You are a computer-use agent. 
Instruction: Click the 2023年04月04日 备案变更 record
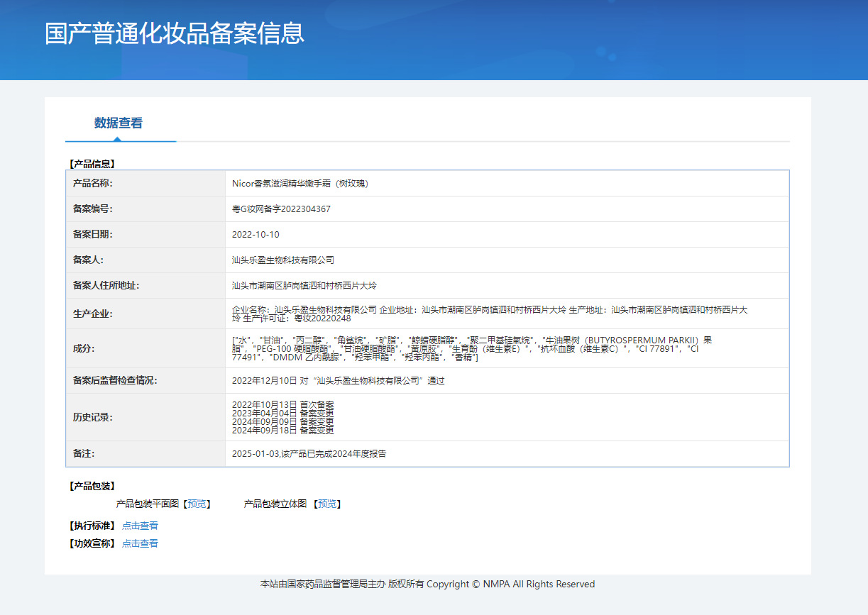(282, 413)
